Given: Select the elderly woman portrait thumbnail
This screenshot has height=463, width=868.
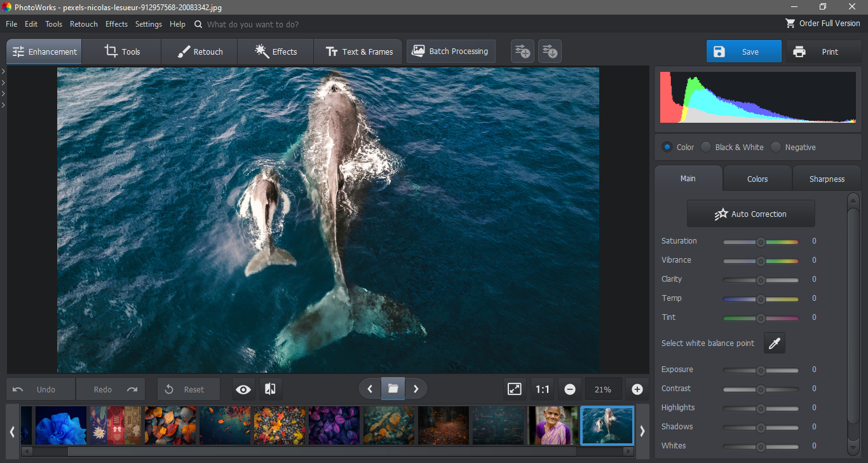Looking at the screenshot, I should [x=553, y=425].
